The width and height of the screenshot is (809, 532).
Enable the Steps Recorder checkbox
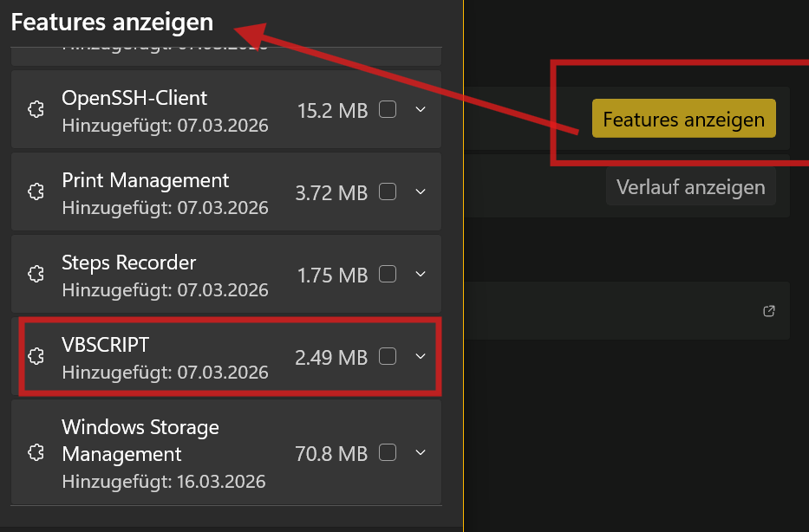pos(388,274)
